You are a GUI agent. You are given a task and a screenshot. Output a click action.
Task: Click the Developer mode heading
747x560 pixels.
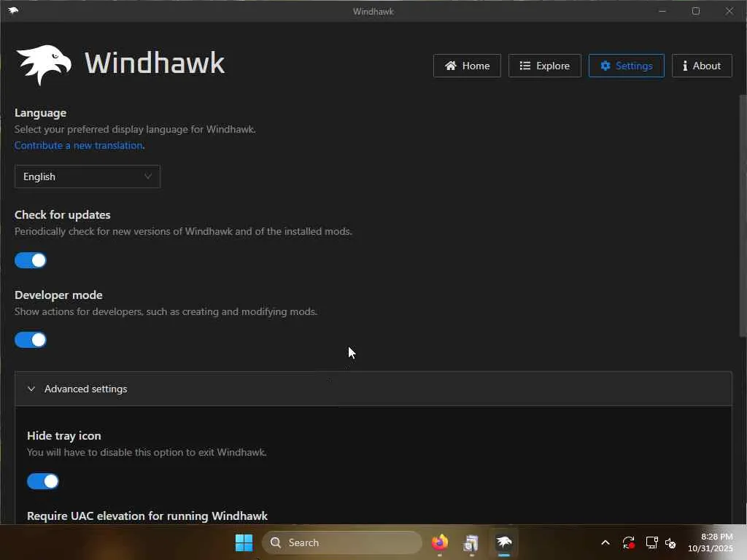(x=58, y=295)
